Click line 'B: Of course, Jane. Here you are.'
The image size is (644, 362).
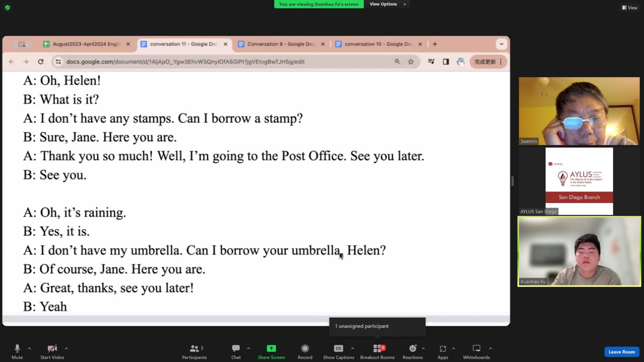[x=114, y=269]
